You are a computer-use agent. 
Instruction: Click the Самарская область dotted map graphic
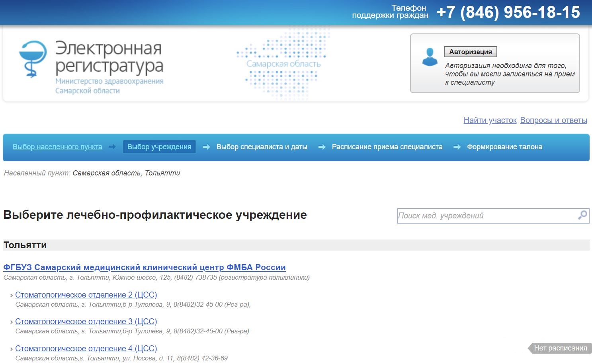[x=283, y=64]
